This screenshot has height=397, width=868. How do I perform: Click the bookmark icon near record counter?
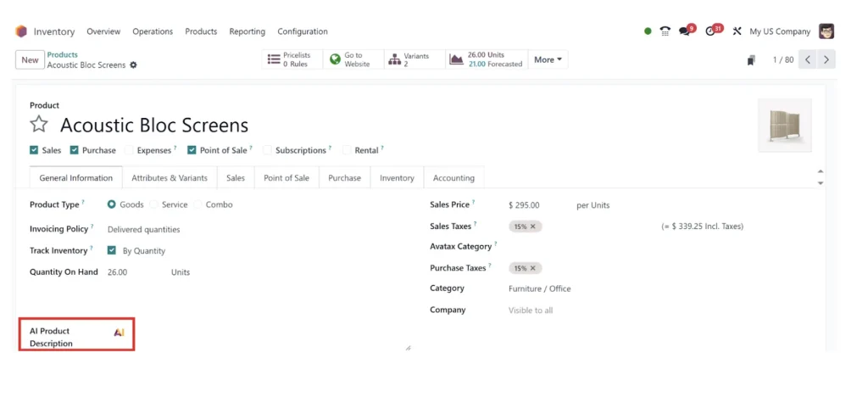pos(751,59)
